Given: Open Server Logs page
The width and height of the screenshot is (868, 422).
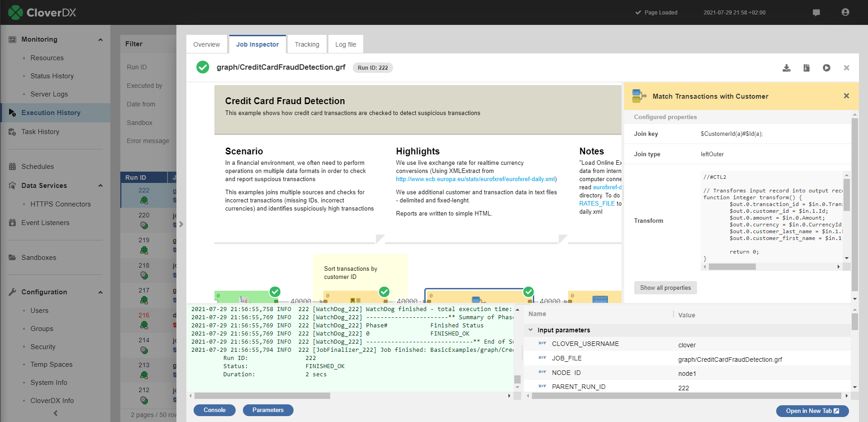Looking at the screenshot, I should 49,94.
